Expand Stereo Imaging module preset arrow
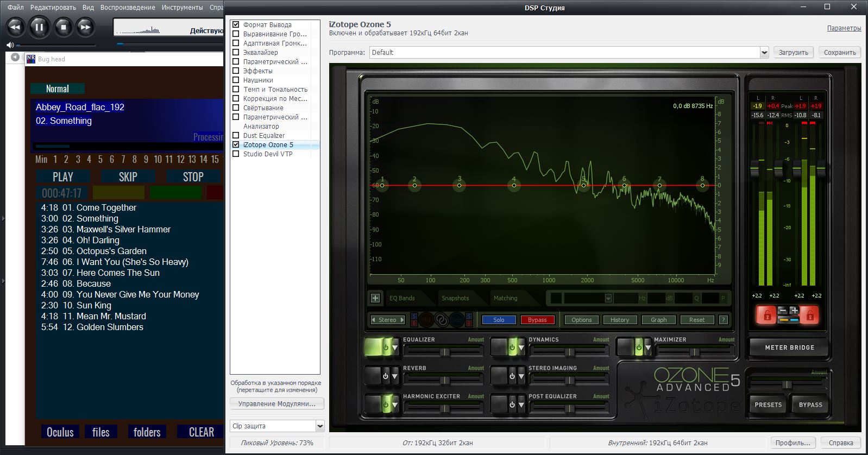 click(521, 376)
